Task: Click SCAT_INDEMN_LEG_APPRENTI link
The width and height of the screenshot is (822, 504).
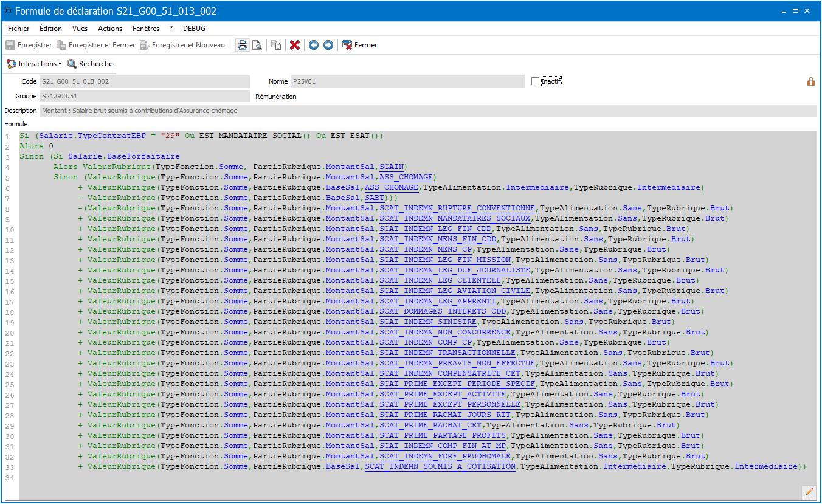Action: click(x=438, y=301)
